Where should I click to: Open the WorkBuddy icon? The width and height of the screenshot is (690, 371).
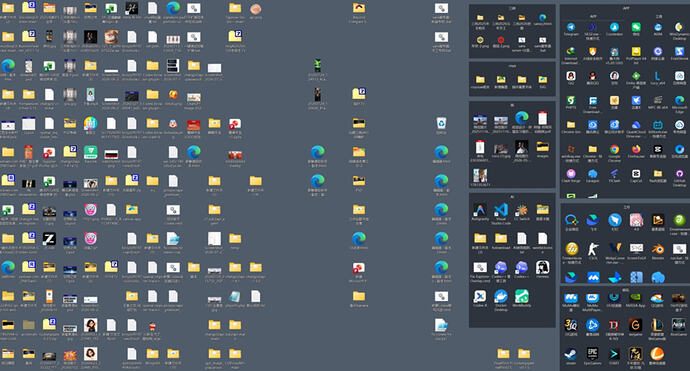click(x=521, y=296)
